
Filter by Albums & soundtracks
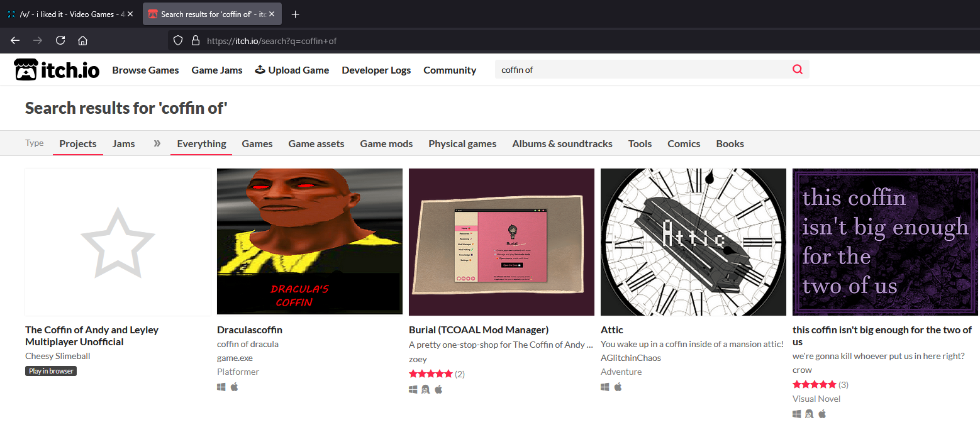(x=562, y=143)
